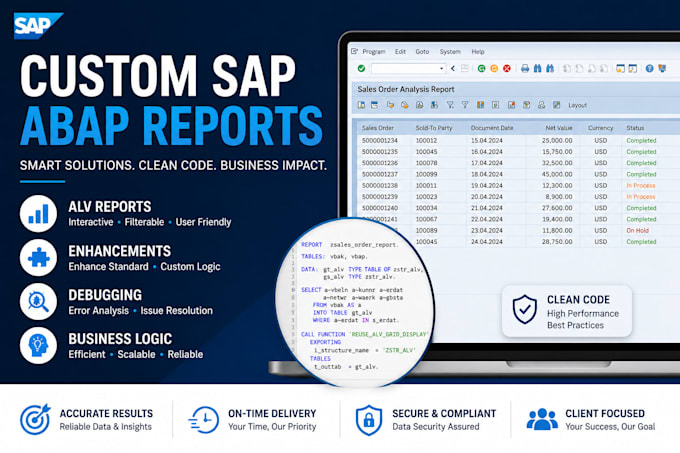Click sold-to party 100012 cell
680x453 pixels.
426,140
